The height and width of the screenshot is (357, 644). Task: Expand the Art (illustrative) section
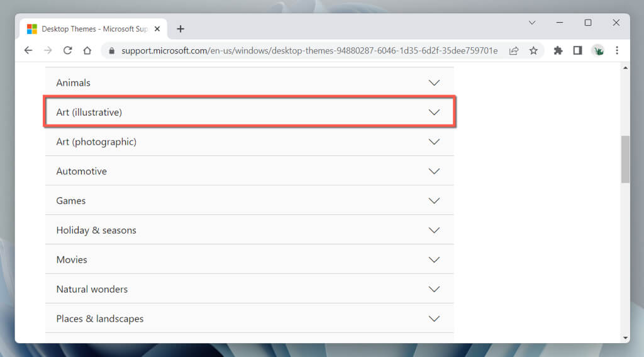click(249, 112)
